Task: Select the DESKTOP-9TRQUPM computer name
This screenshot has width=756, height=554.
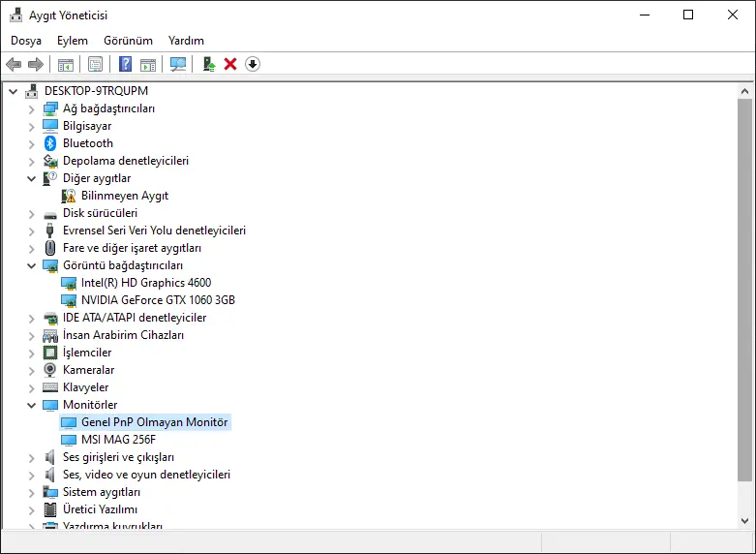Action: point(97,91)
